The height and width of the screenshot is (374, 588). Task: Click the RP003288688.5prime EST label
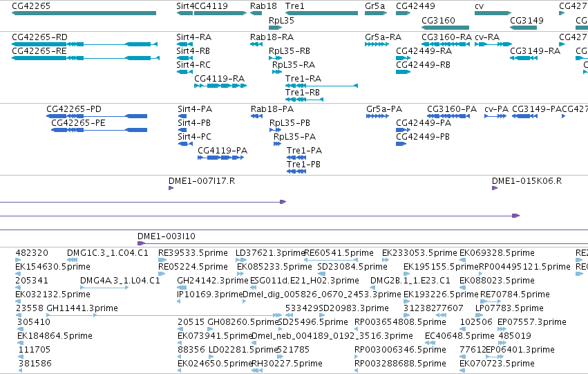[400, 364]
